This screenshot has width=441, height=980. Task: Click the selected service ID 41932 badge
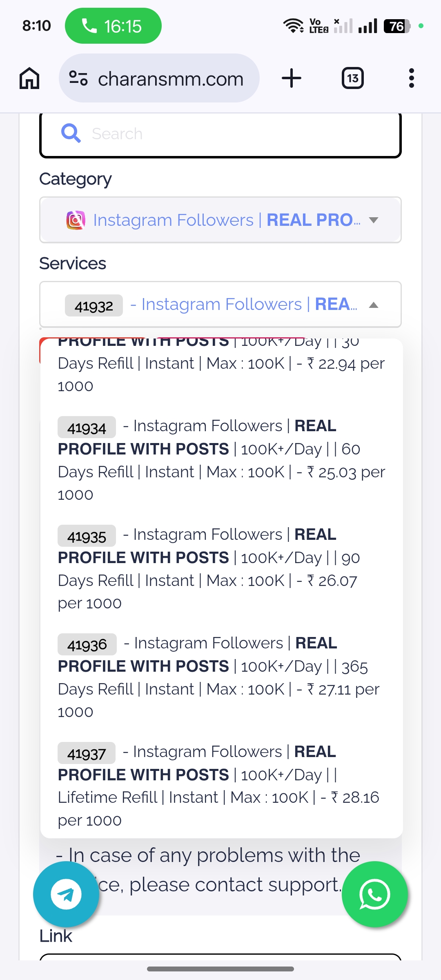[x=94, y=305]
